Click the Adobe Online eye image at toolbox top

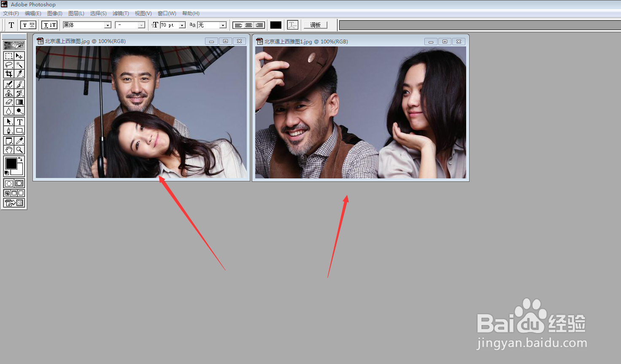(14, 45)
